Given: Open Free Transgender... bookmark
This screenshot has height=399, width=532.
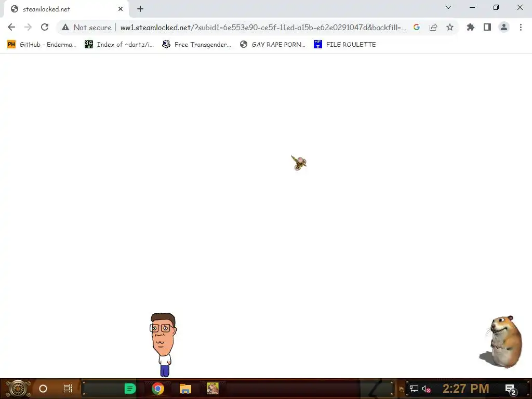Looking at the screenshot, I should pos(196,45).
